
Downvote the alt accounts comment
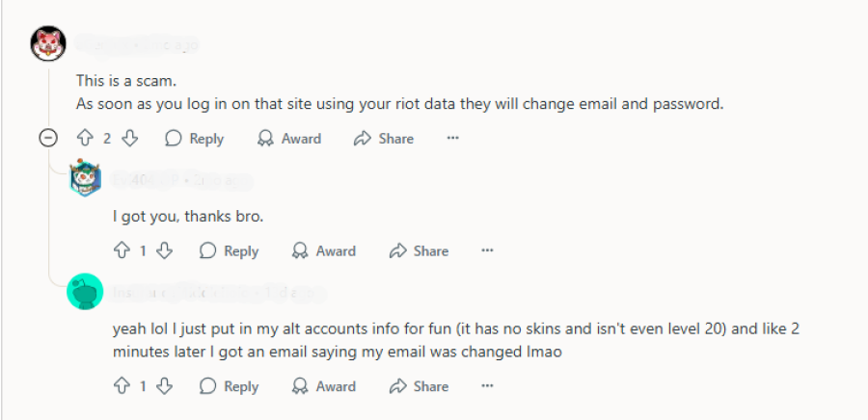[164, 386]
